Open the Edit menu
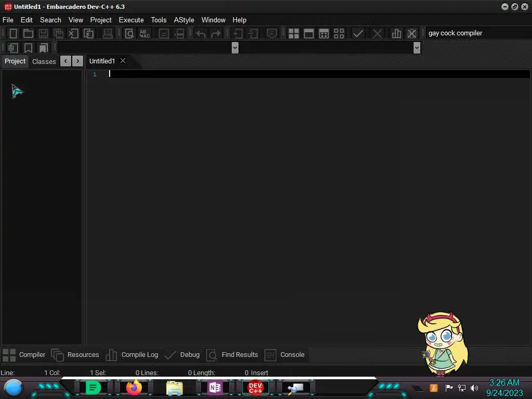This screenshot has height=399, width=532. tap(26, 20)
